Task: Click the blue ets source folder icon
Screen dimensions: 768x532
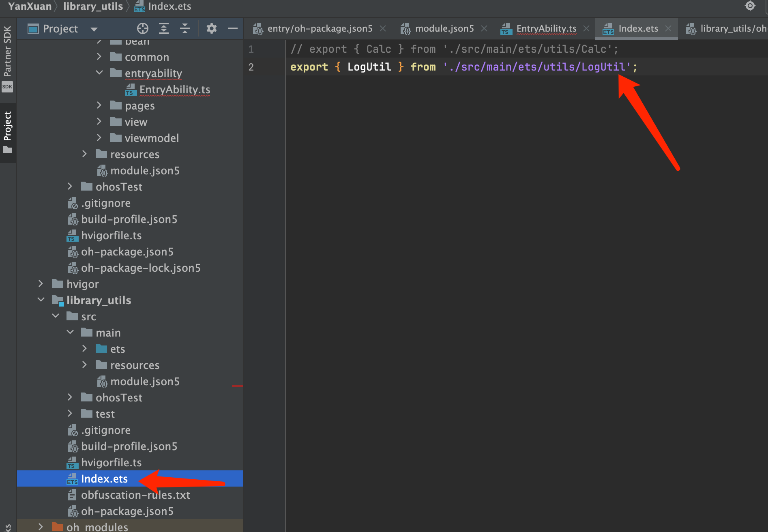Action: click(x=101, y=349)
